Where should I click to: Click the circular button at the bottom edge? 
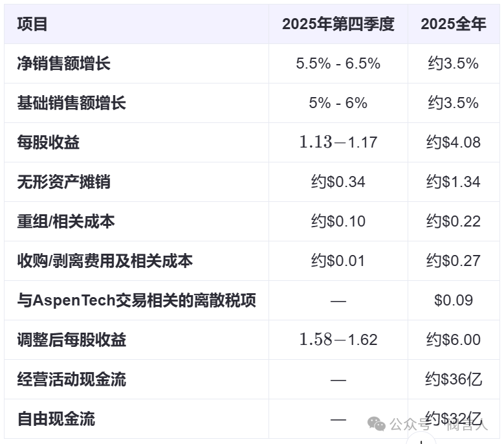pyautogui.click(x=422, y=441)
